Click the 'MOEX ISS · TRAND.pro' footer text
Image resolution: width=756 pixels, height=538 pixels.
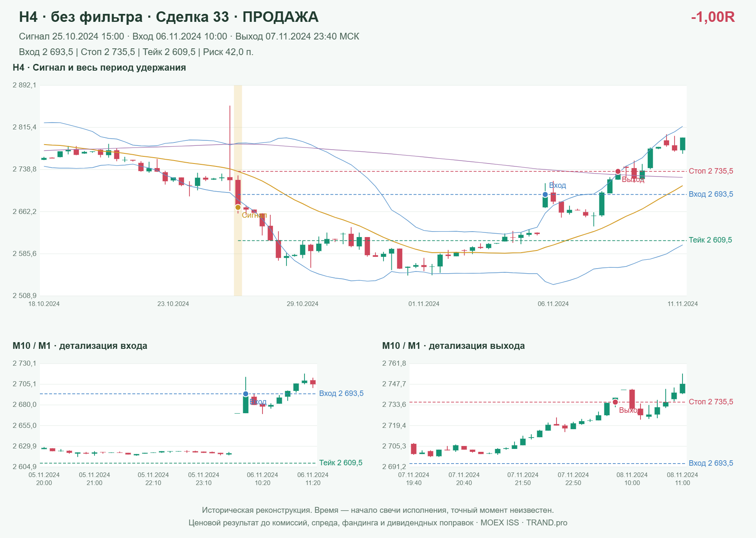click(524, 523)
